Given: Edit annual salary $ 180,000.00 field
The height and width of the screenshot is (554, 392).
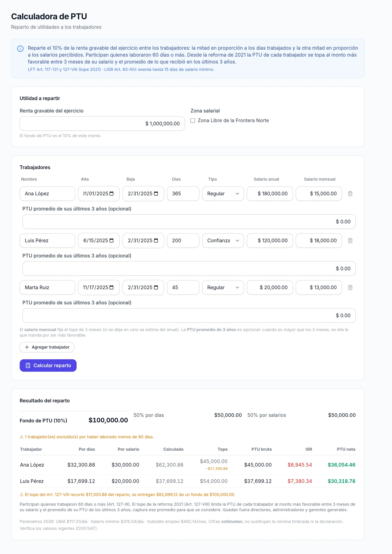Looking at the screenshot, I should pos(270,193).
